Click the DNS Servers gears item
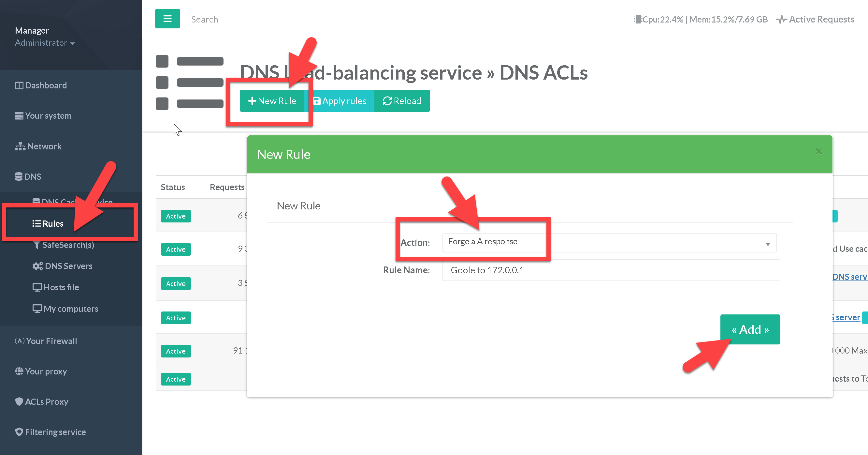868x455 pixels. pos(62,266)
